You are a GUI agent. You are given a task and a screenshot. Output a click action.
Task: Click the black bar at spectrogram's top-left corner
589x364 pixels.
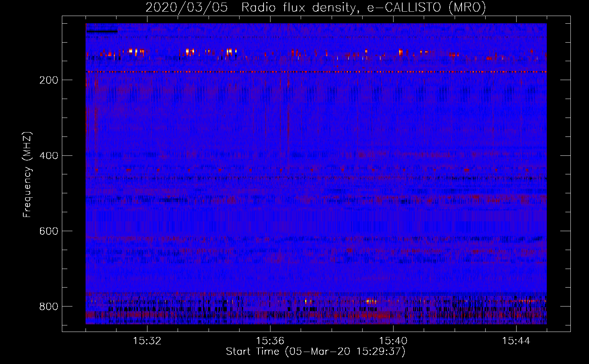(102, 31)
